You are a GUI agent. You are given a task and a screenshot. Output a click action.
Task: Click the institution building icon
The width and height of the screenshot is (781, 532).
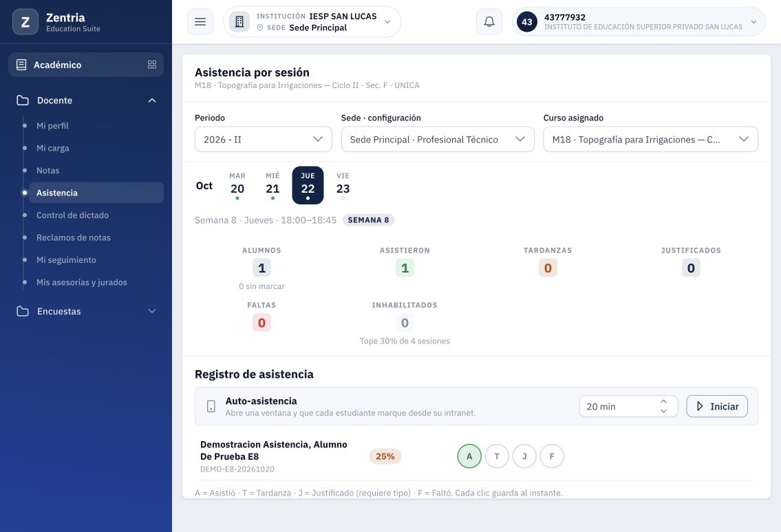[239, 22]
